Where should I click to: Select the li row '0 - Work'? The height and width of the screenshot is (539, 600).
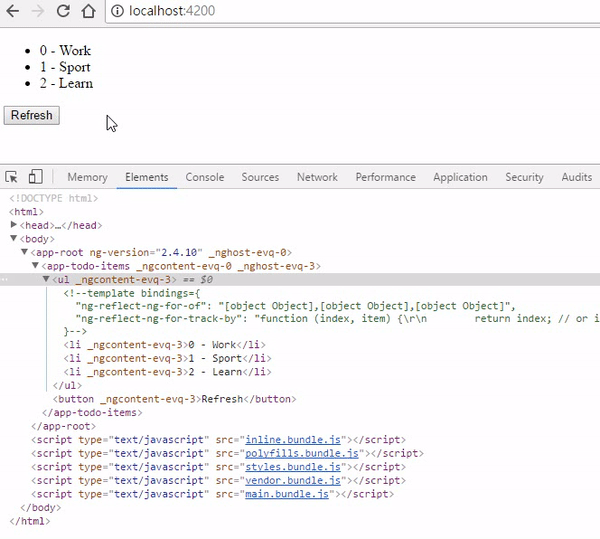(x=165, y=345)
